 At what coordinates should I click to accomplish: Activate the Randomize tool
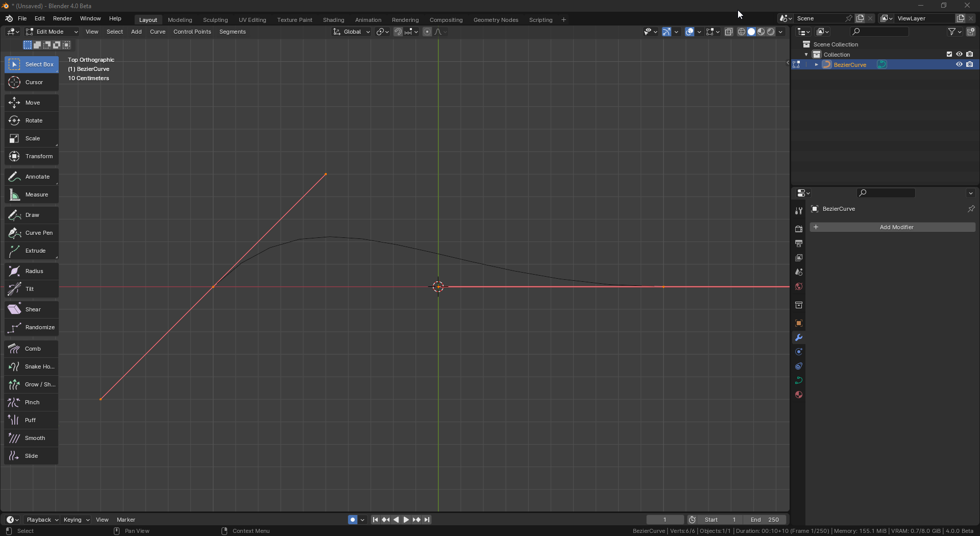(32, 327)
